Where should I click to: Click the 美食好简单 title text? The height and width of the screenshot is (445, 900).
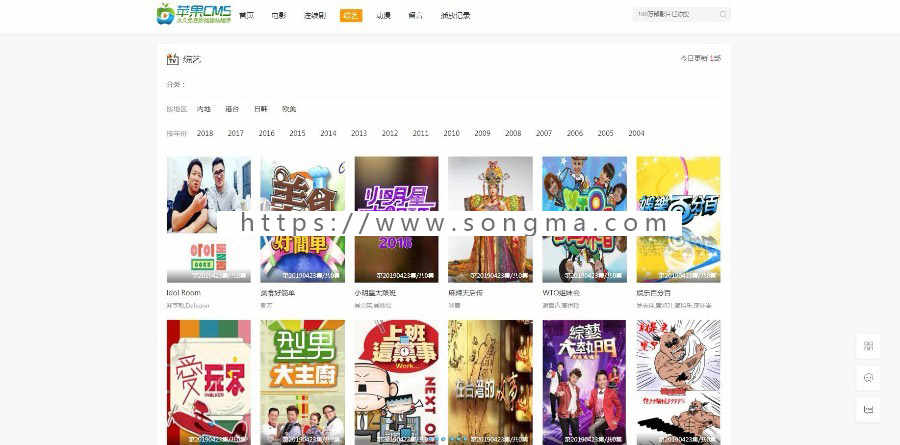click(278, 293)
